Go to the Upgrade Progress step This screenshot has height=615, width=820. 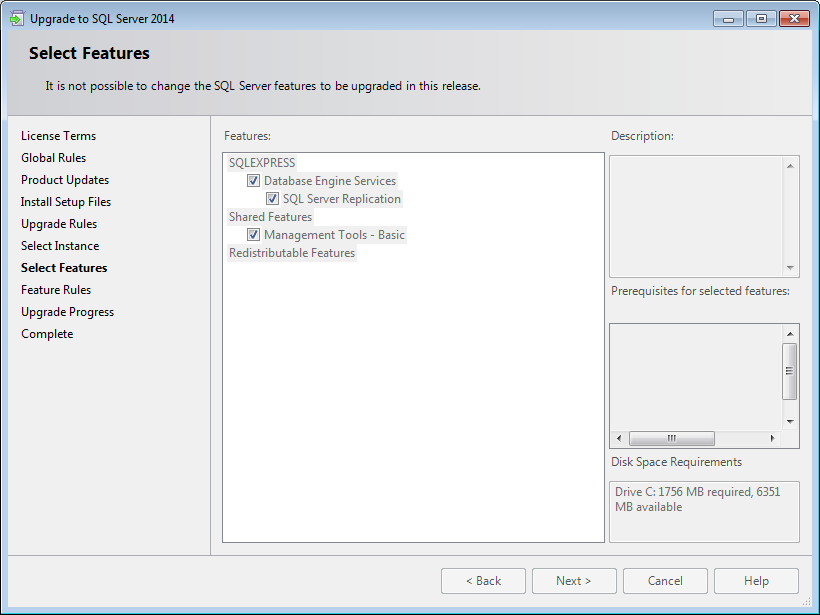tap(67, 312)
